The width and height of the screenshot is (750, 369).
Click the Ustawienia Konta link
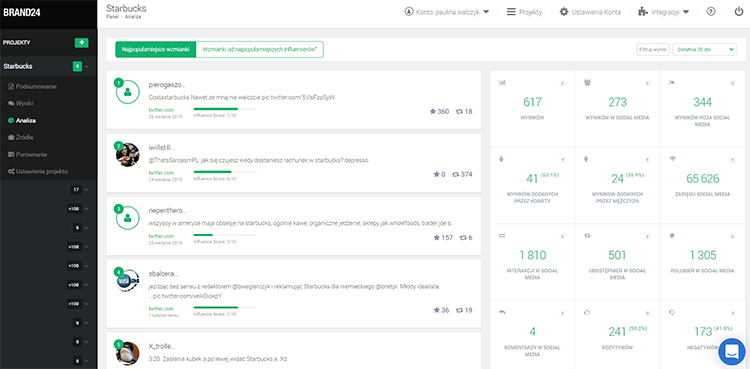point(596,12)
